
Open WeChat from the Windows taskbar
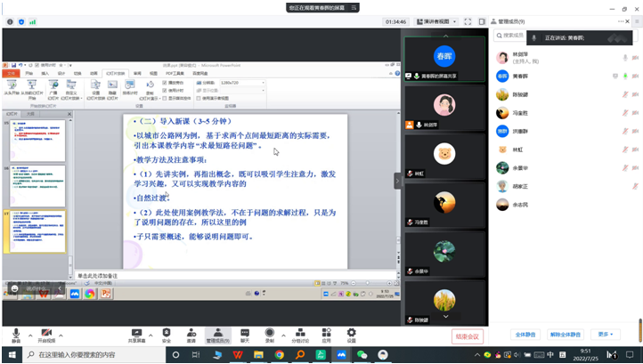tap(362, 355)
